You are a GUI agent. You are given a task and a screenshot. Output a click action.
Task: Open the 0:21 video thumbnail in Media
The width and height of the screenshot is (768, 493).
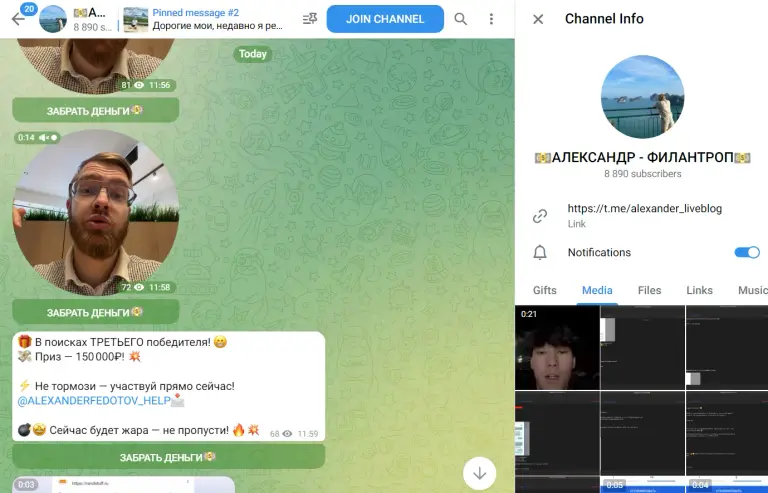(557, 348)
